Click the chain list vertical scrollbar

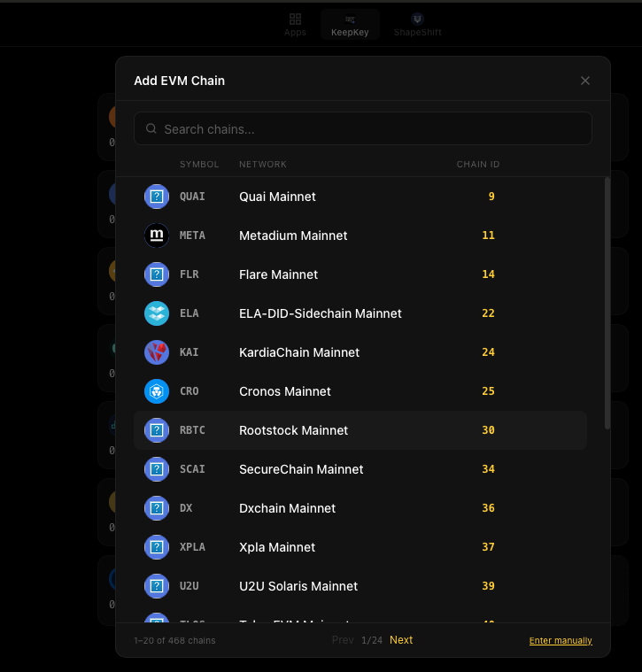[x=607, y=303]
